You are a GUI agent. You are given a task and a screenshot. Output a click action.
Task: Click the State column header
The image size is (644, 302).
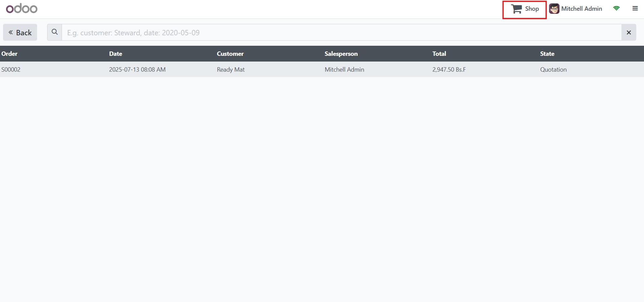coord(547,54)
